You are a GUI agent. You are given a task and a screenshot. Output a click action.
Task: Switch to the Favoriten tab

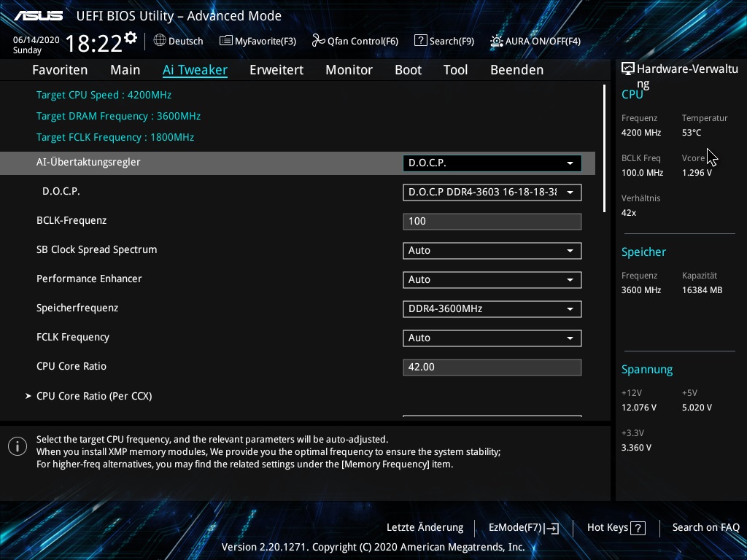click(x=60, y=70)
